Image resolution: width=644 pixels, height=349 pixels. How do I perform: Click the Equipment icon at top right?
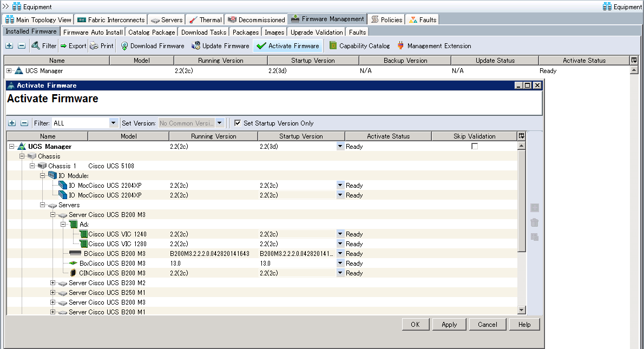(607, 6)
